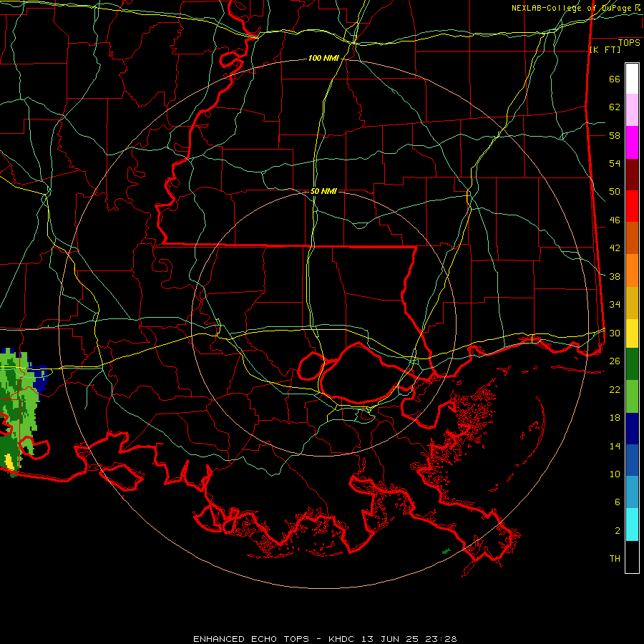The height and width of the screenshot is (644, 644).
Task: Pick the navy blue legend swatch
Action: 632,429
